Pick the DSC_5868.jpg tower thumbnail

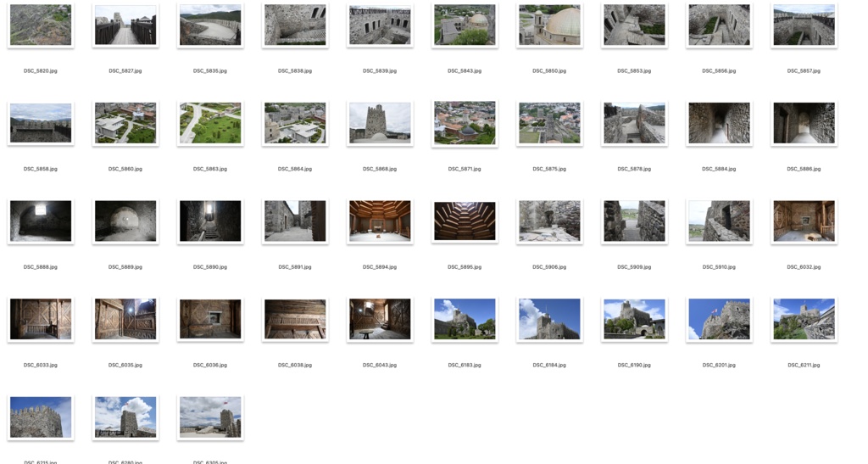pos(380,123)
